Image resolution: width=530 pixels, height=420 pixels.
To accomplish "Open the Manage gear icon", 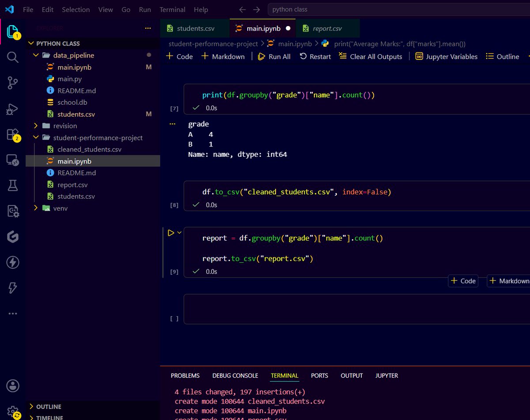I will point(13,411).
